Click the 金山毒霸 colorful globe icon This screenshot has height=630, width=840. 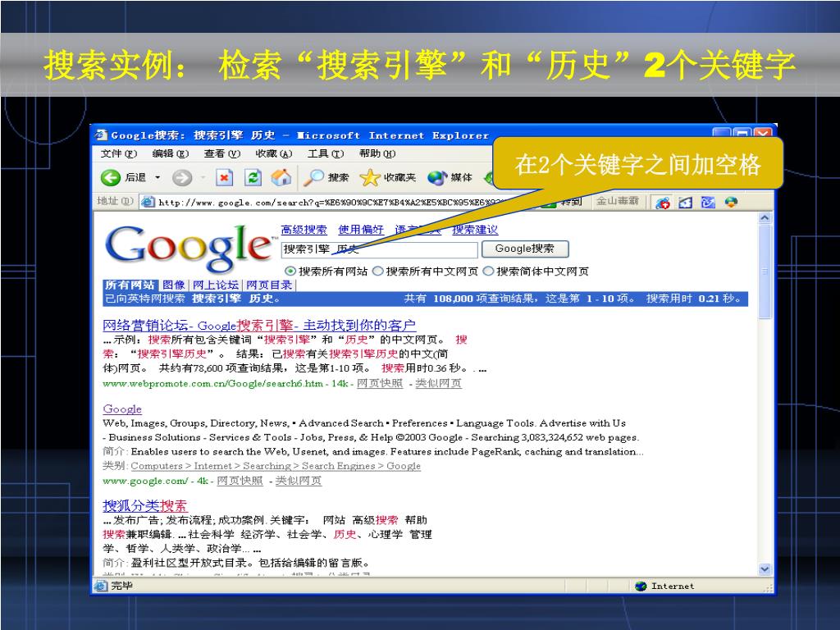point(731,203)
